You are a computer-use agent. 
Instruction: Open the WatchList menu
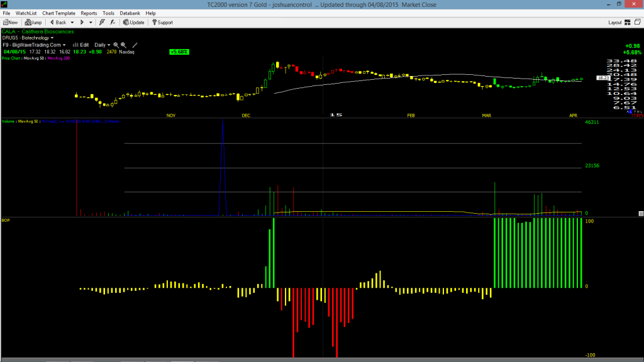(x=26, y=13)
